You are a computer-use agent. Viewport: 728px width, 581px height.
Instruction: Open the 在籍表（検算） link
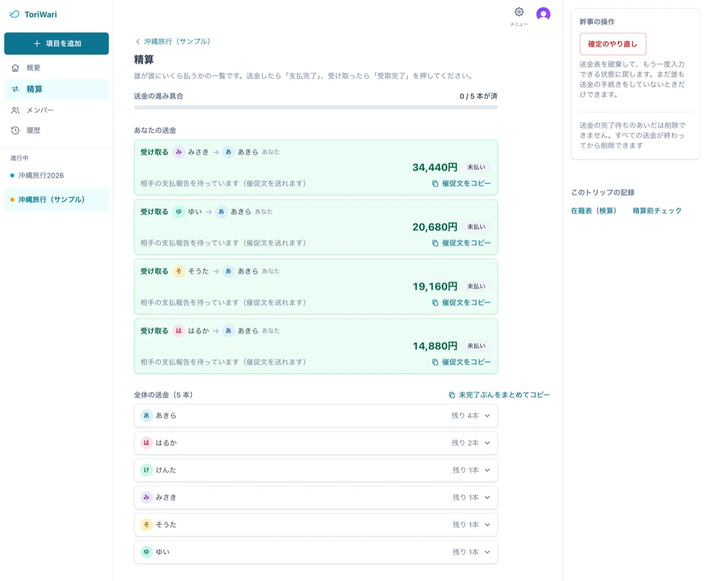pos(594,211)
